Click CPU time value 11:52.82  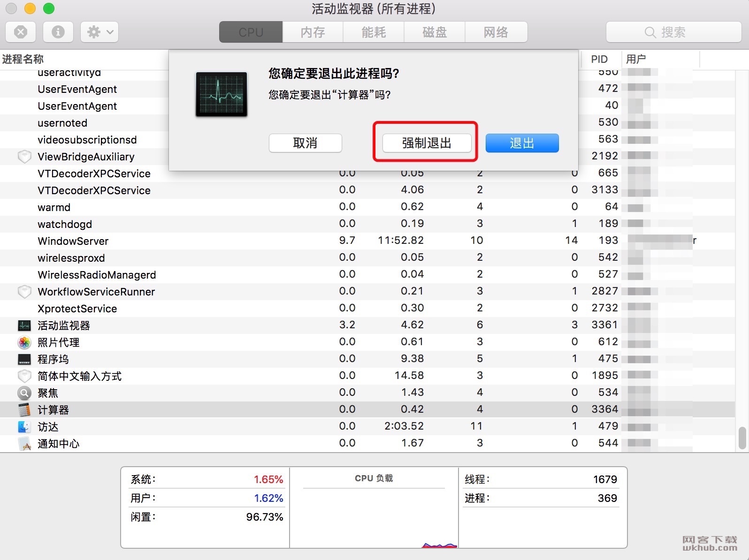[401, 240]
